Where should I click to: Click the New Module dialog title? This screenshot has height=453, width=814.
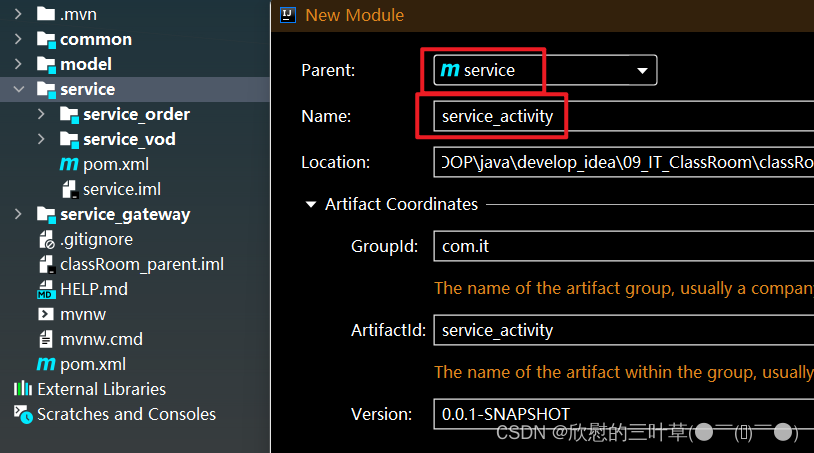pos(355,15)
